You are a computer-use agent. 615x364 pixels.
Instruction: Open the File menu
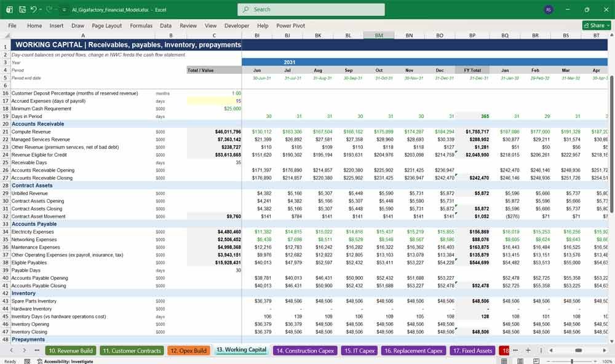click(x=12, y=25)
